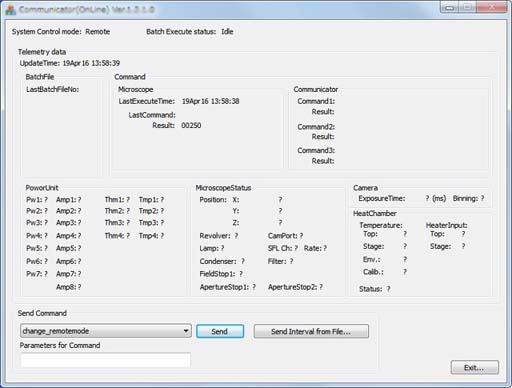The image size is (512, 388).
Task: Click the Command1 label in Communicator group
Action: pyautogui.click(x=316, y=101)
